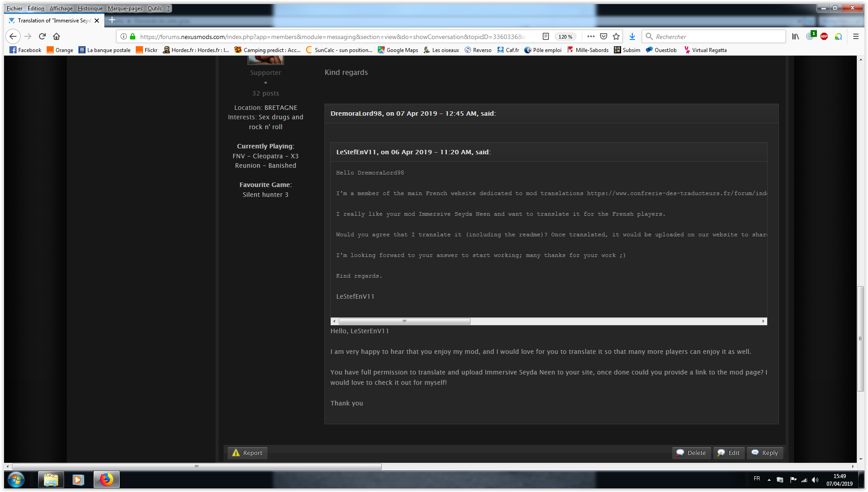Show hidden system tray icons arrow
Screen dimensions: 868x492
(769, 479)
